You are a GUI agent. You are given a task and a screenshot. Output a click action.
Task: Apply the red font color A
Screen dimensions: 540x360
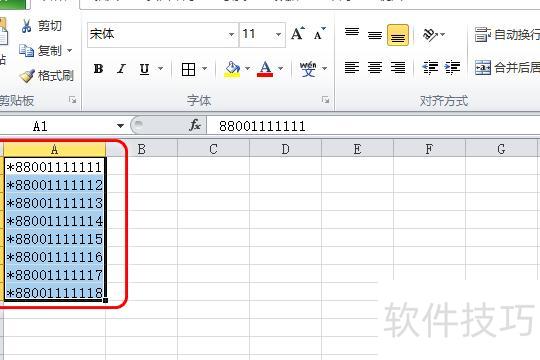(265, 69)
